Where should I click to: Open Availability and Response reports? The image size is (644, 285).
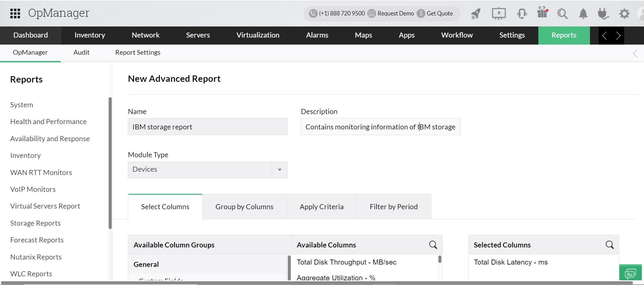[x=50, y=139]
